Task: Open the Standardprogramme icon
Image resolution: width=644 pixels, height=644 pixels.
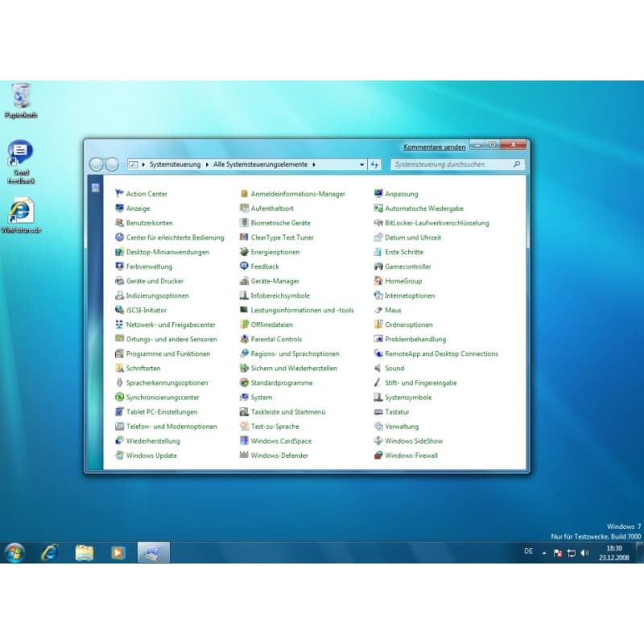Action: click(244, 383)
